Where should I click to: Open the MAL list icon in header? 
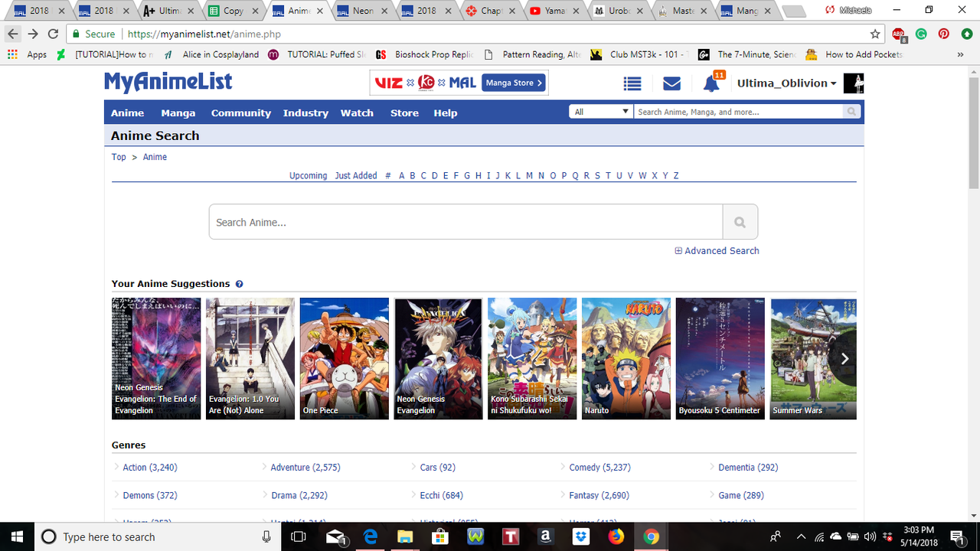632,83
